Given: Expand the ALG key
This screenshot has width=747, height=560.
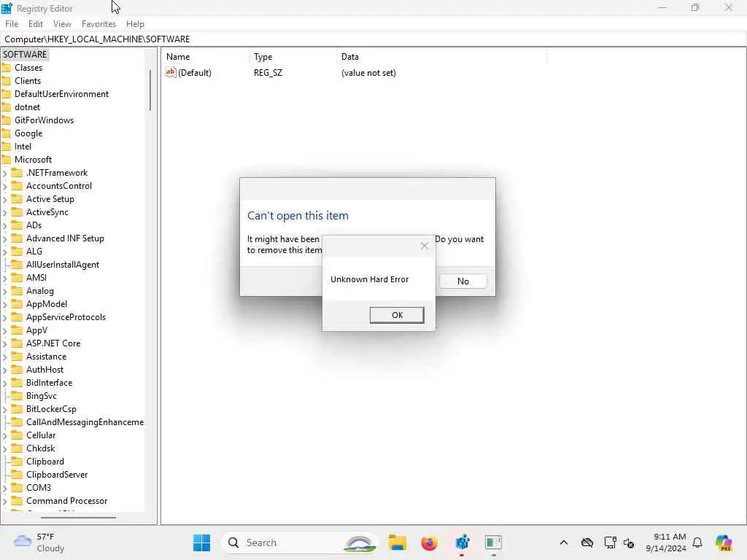Looking at the screenshot, I should (5, 252).
